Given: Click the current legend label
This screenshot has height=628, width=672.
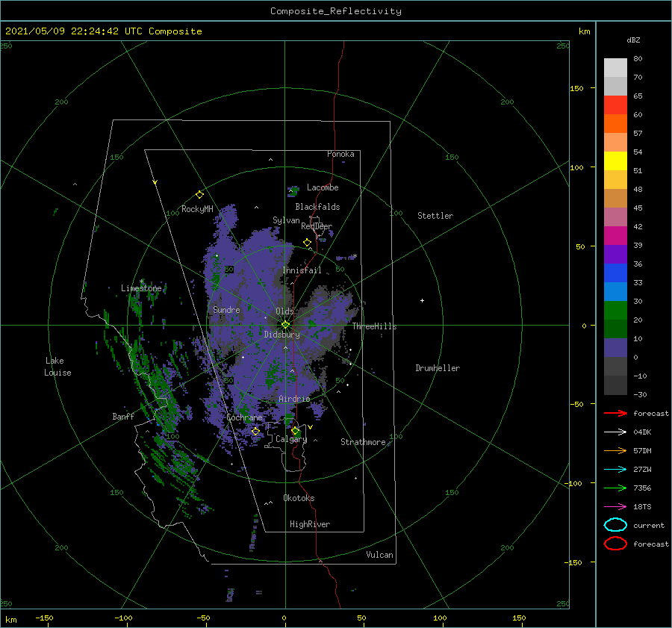Looking at the screenshot, I should pos(649,525).
